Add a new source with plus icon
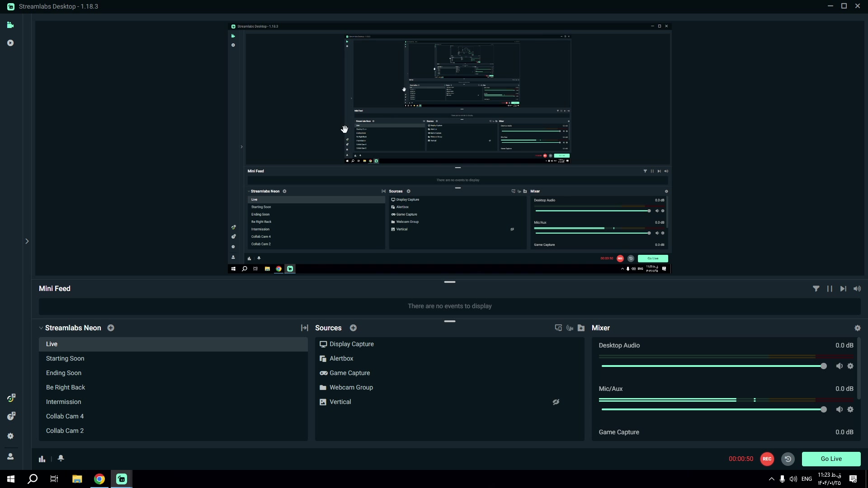Screen dimensions: 868x488 [354, 328]
